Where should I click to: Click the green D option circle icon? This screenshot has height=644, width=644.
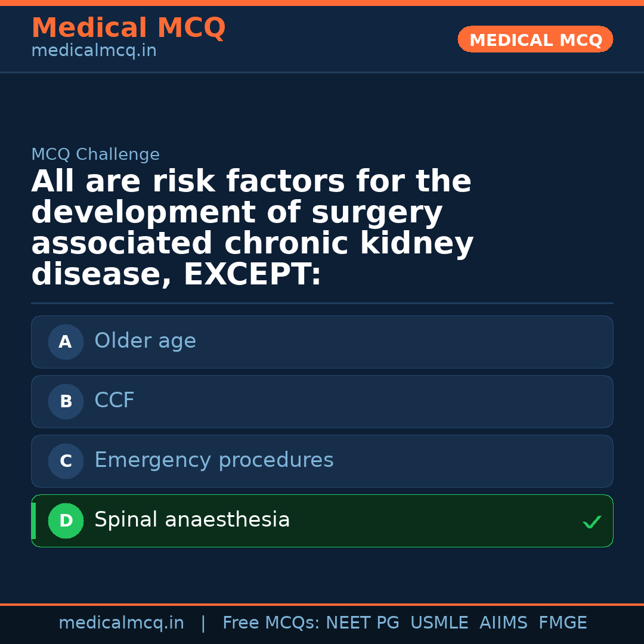(66, 521)
